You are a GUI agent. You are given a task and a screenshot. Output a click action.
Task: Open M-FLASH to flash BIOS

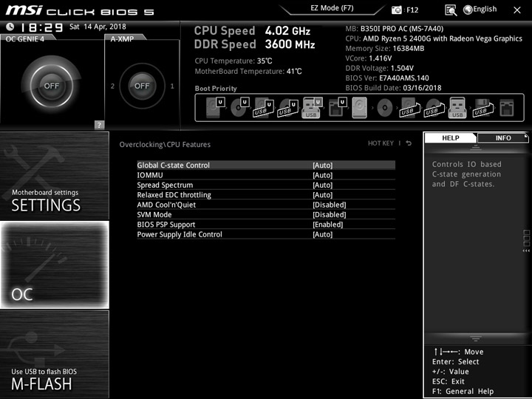54,354
